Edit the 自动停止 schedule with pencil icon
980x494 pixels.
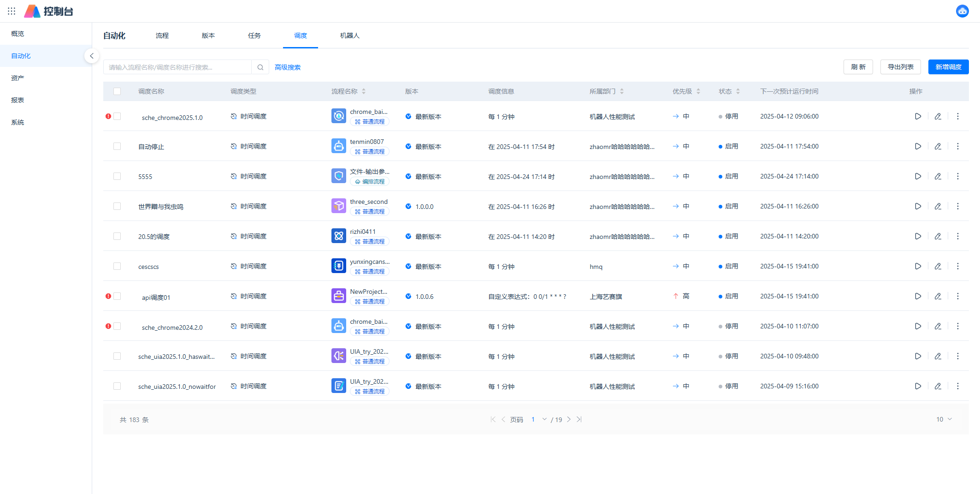click(938, 146)
